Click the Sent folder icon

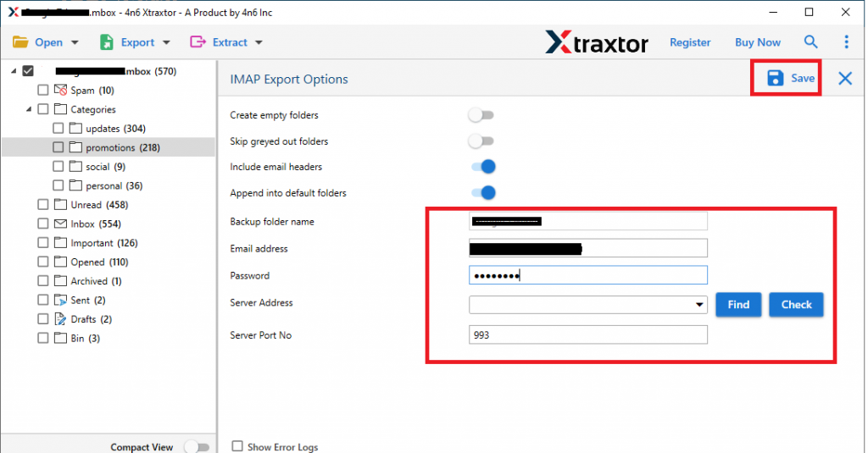(60, 301)
